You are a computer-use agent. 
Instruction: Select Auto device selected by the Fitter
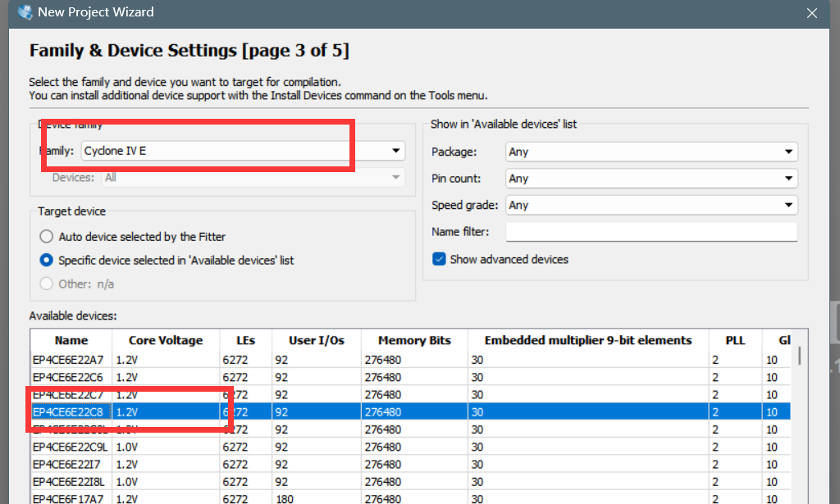pyautogui.click(x=47, y=237)
